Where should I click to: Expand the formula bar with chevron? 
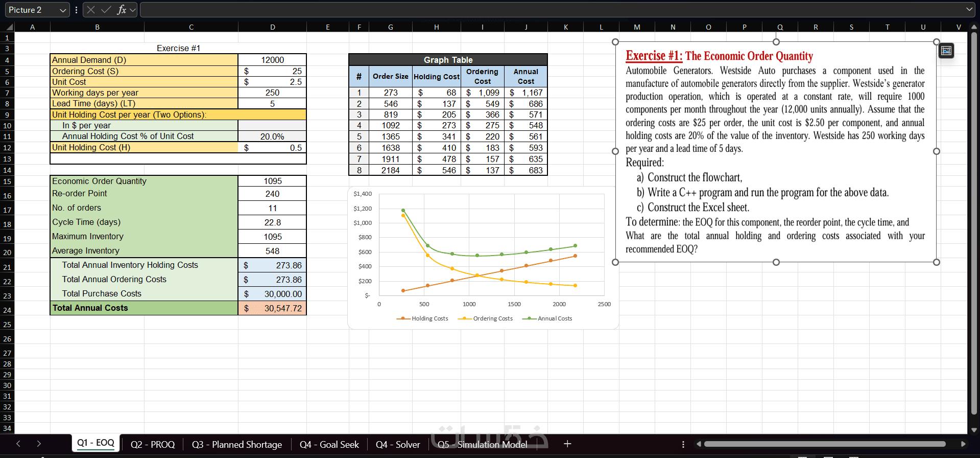click(969, 9)
